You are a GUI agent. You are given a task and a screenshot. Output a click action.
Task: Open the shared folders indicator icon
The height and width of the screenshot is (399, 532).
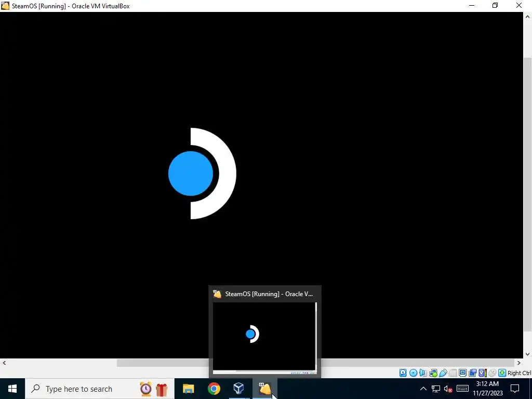pyautogui.click(x=453, y=373)
